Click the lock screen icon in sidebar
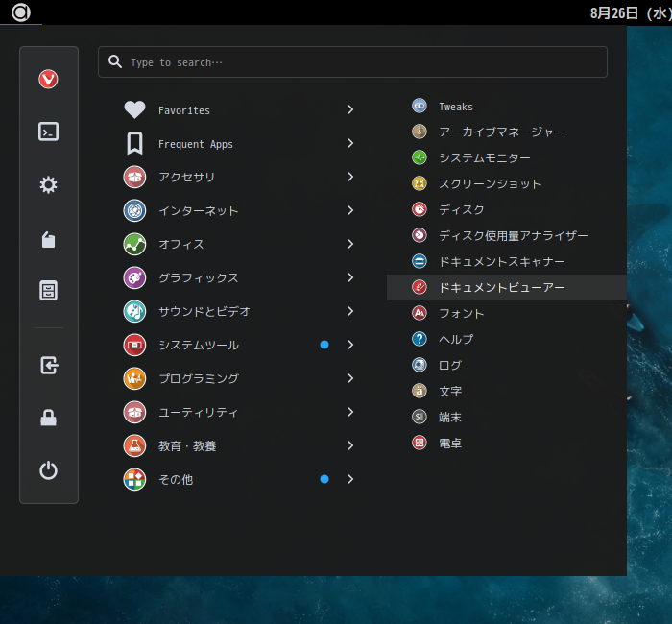The image size is (672, 624). (48, 418)
